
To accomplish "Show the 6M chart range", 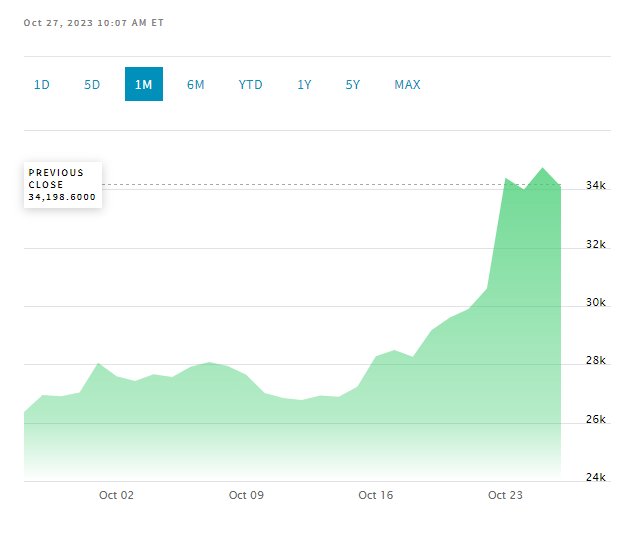I will click(x=195, y=85).
